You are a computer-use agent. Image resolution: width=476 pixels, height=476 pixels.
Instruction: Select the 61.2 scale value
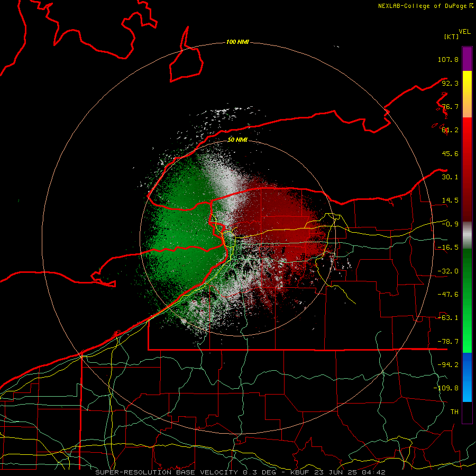[450, 130]
